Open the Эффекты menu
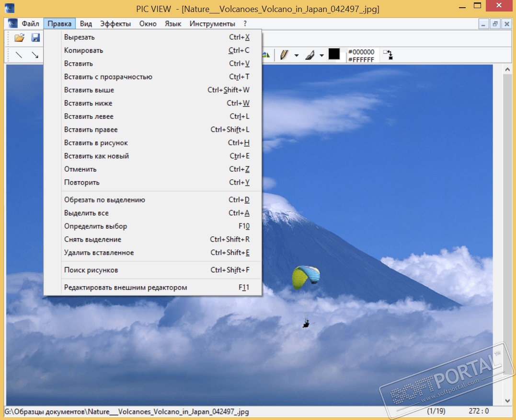The image size is (516, 420). 115,23
